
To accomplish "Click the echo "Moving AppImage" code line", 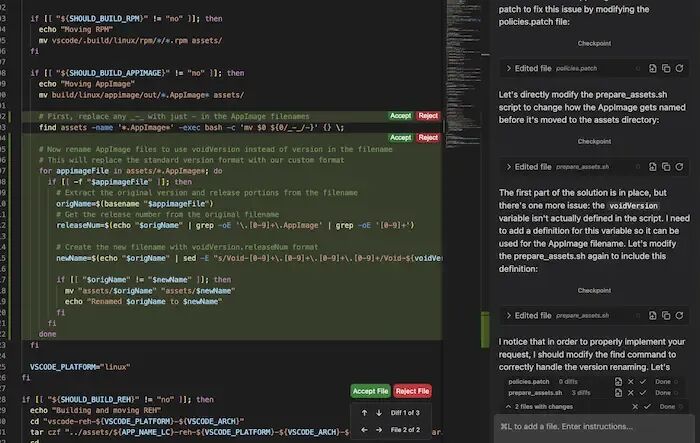I will (87, 84).
